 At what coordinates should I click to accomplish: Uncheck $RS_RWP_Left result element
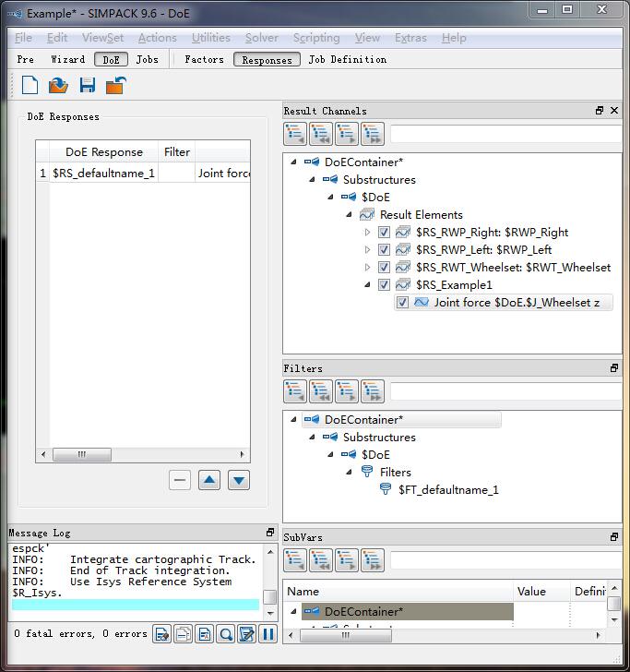[x=384, y=250]
